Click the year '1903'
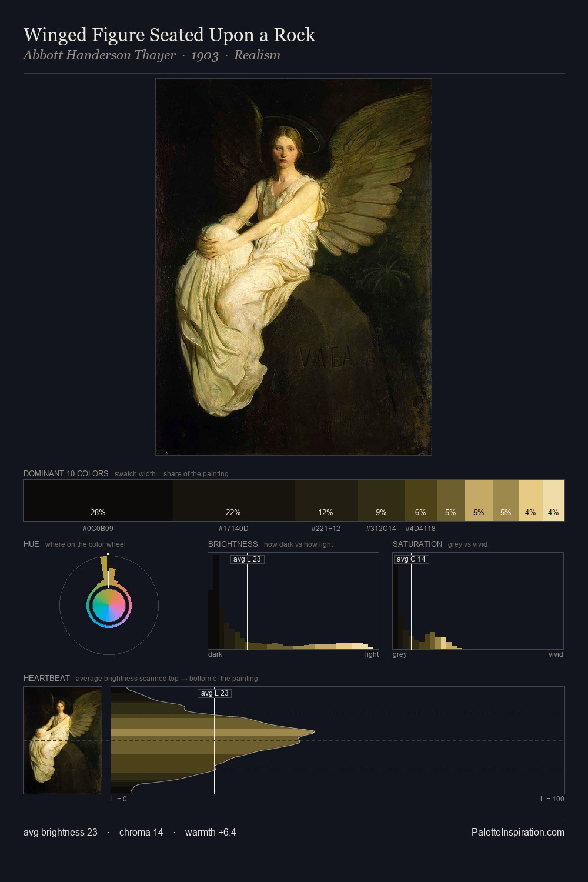 point(205,55)
